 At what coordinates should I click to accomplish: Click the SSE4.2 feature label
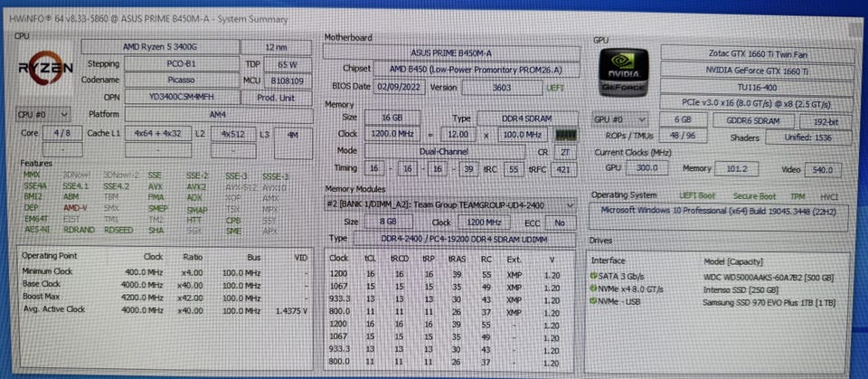click(x=116, y=186)
